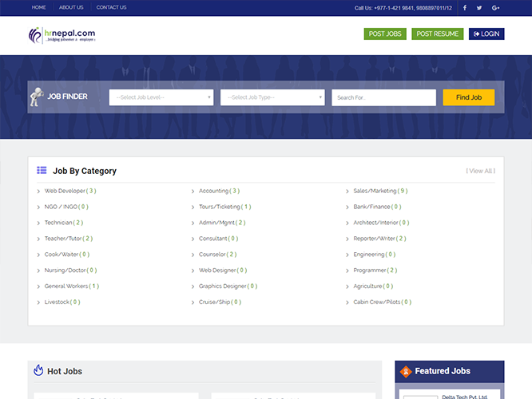This screenshot has height=399, width=532.
Task: Click the Featured Jobs heading
Action: [x=443, y=371]
